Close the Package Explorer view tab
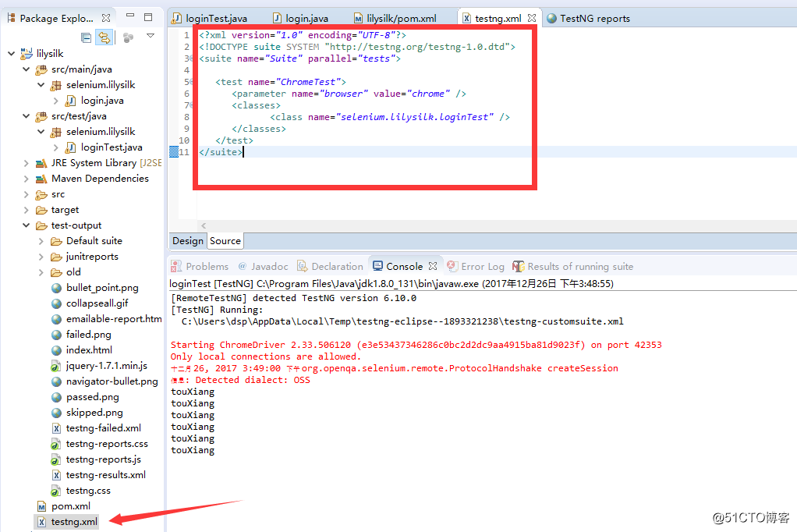Viewport: 797px width, 532px height. tap(106, 18)
